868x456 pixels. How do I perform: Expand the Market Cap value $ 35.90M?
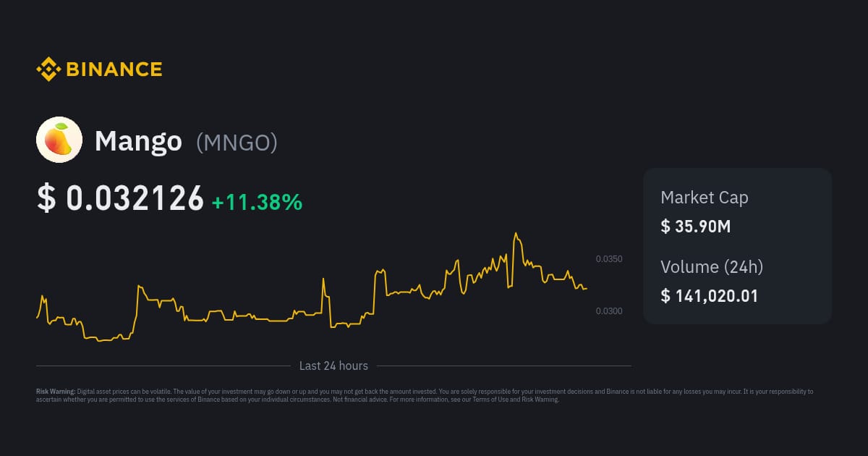click(696, 227)
